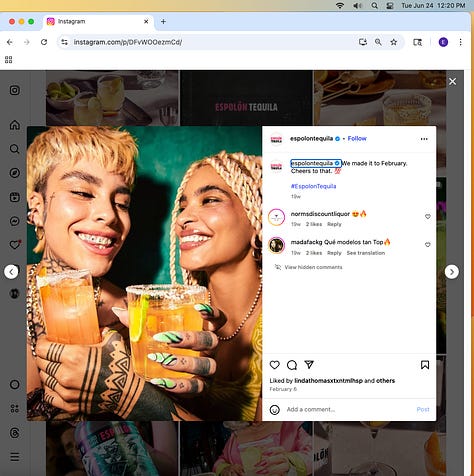474x476 pixels.
Task: Click the comment bubble icon
Action: tap(292, 365)
